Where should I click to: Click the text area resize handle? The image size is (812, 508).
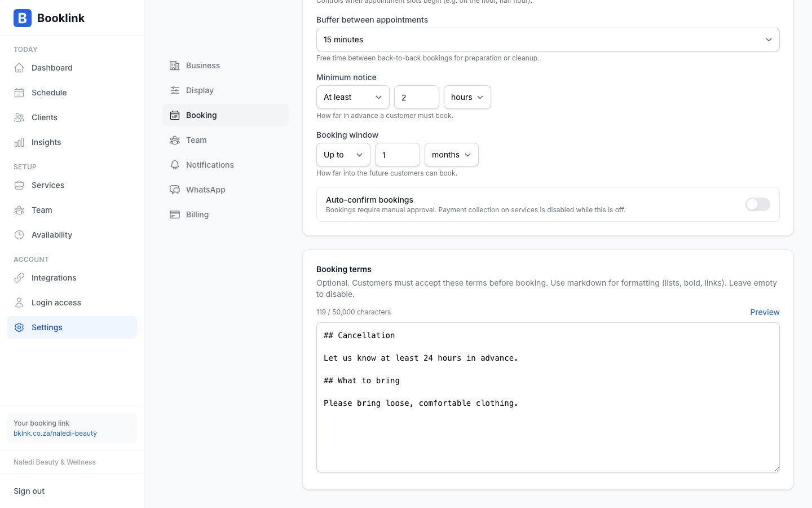[776, 468]
